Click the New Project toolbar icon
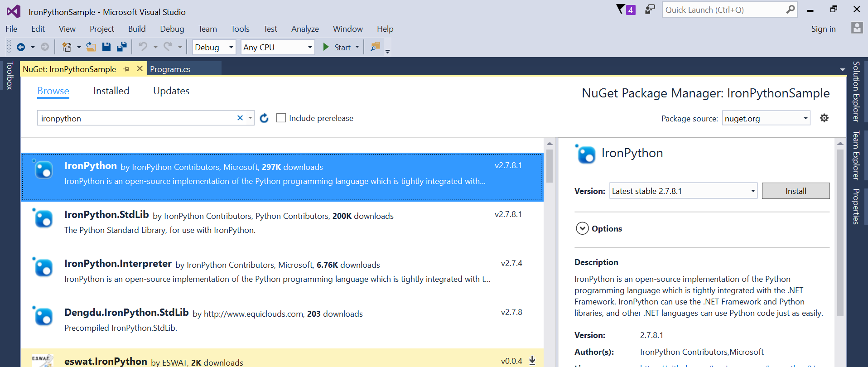 (67, 47)
